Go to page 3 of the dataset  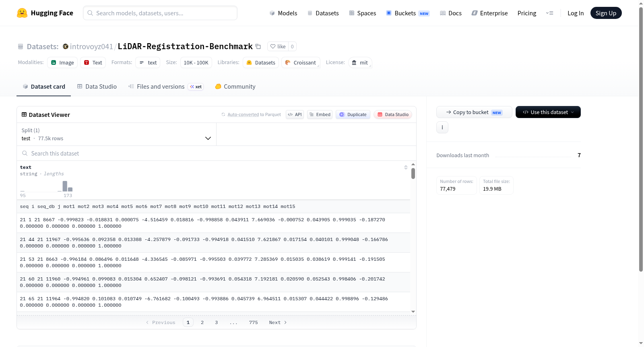tap(217, 322)
